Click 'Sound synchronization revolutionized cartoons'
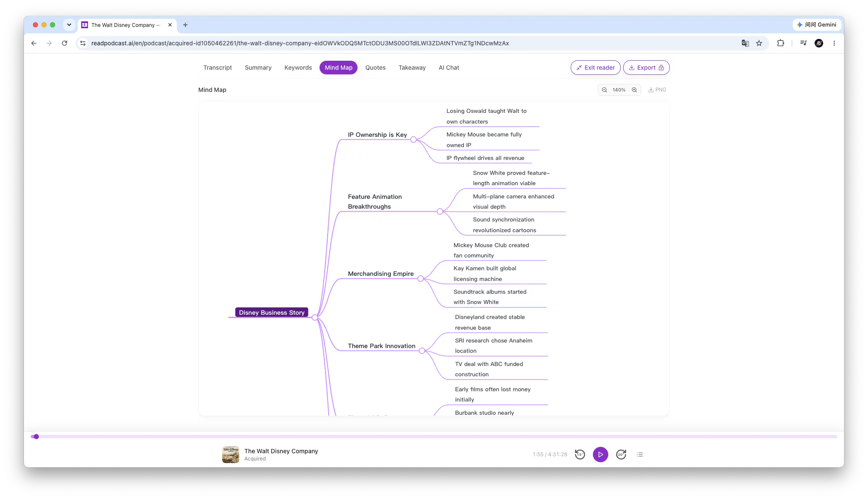This screenshot has height=499, width=868. [504, 225]
